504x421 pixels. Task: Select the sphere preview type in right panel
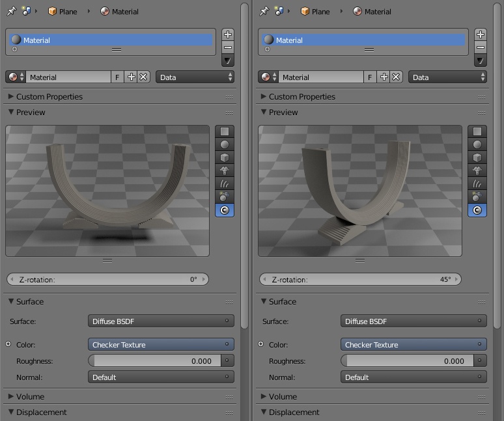coord(477,144)
